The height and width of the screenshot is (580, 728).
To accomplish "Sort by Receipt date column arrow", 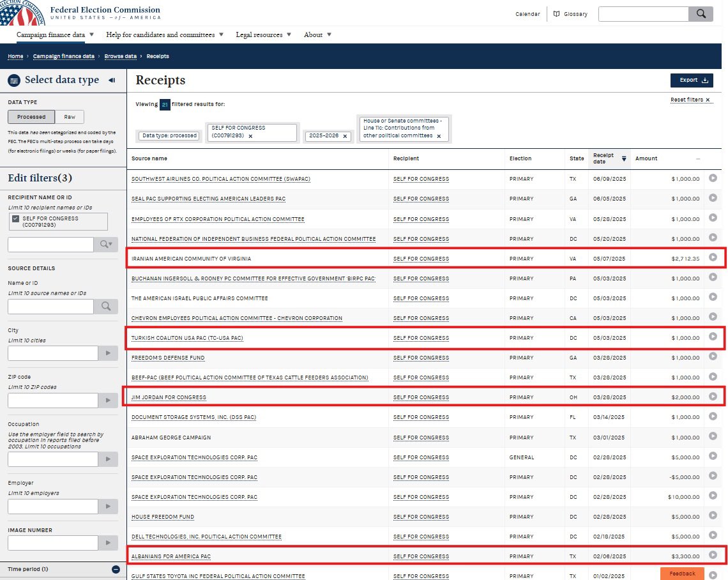I will pos(624,159).
